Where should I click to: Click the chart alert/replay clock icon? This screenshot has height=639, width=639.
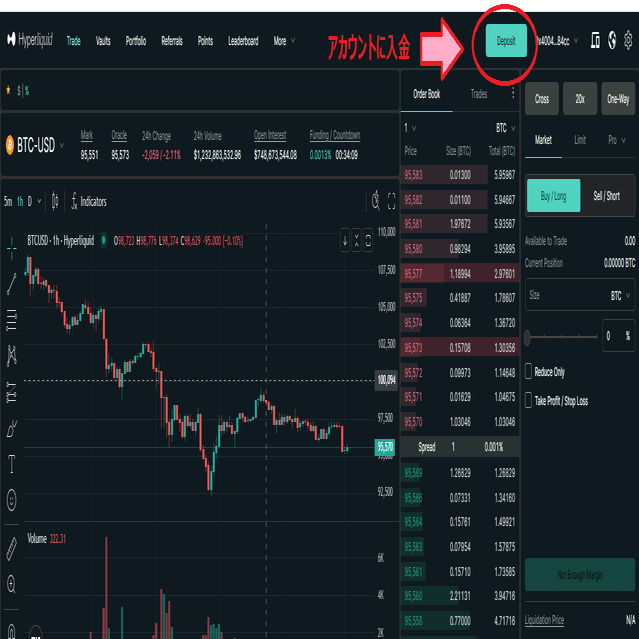click(376, 201)
